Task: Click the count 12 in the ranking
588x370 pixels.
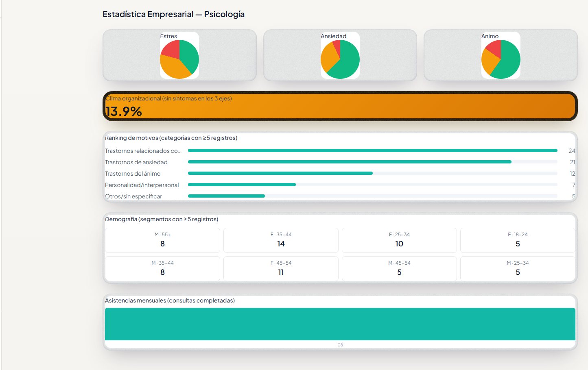Action: coord(573,174)
